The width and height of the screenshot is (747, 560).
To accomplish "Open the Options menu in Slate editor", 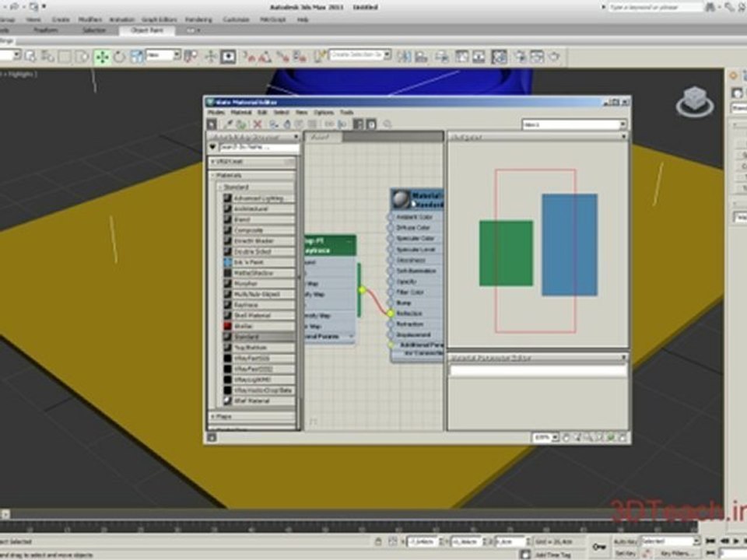I will tap(324, 112).
